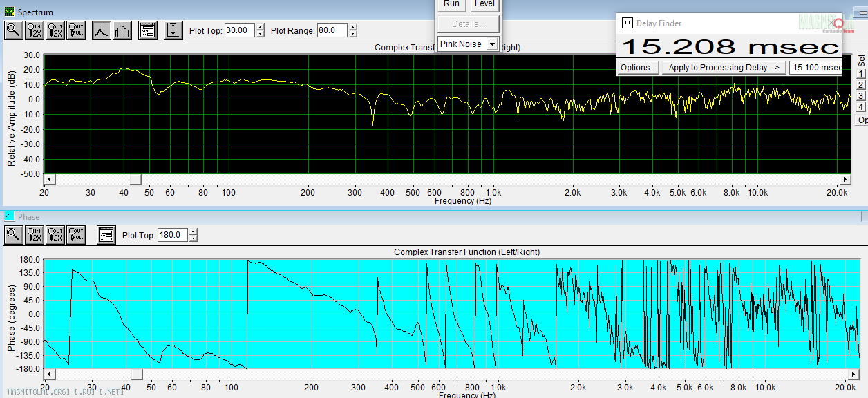
Task: Click Phase horizontal scrollbar left arrow
Action: point(49,374)
